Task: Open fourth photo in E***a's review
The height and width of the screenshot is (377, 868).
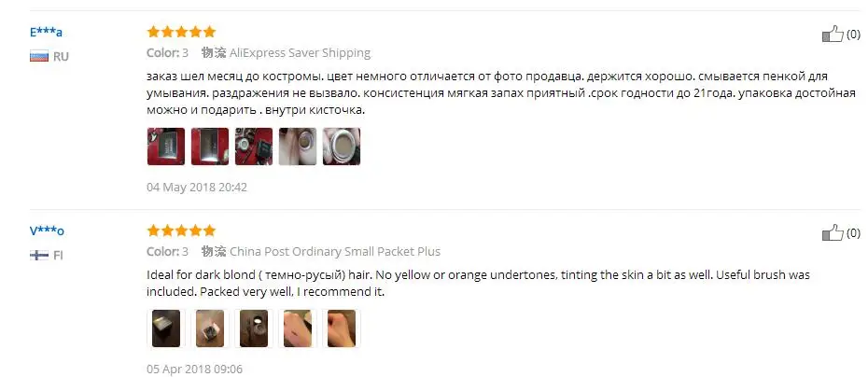Action: pos(298,147)
